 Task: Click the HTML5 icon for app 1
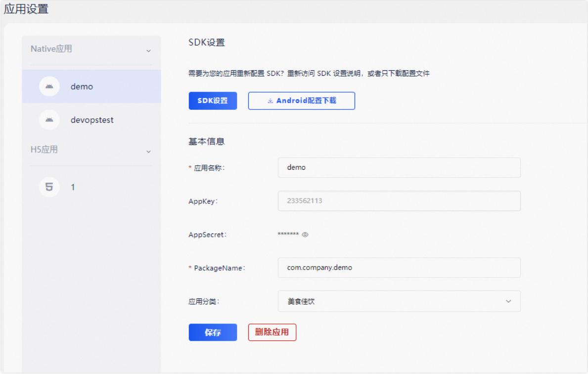49,187
